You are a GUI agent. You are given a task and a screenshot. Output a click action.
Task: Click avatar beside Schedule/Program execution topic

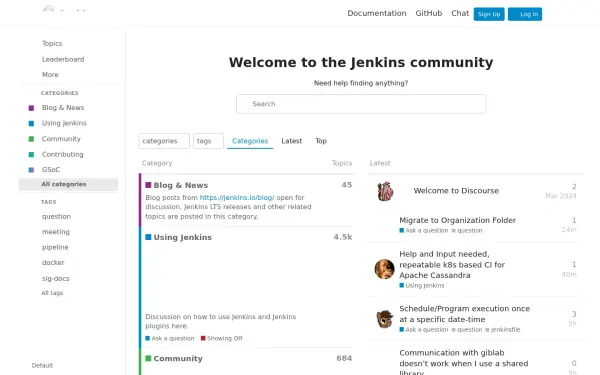[385, 319]
